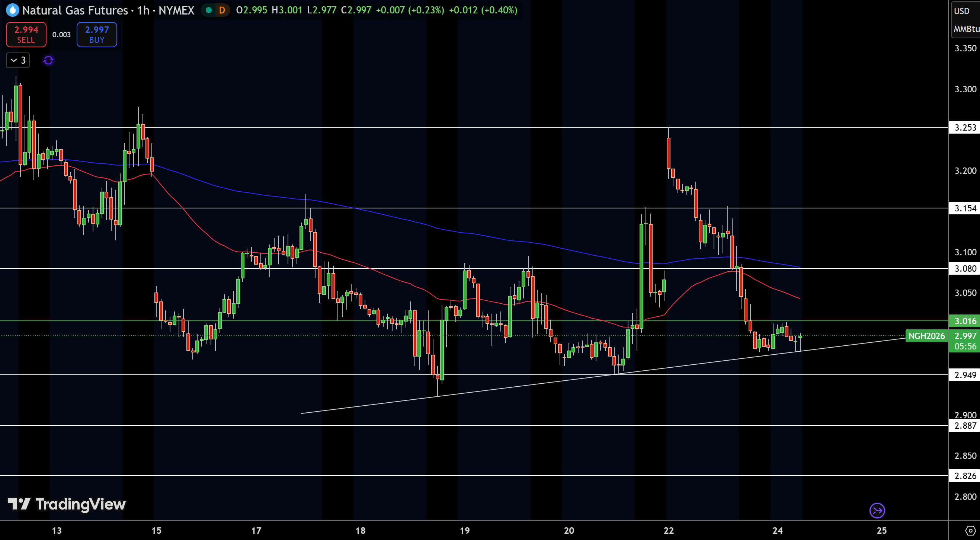Image resolution: width=980 pixels, height=540 pixels.
Task: Open symbol search via Natural Gas Futures title
Action: (x=75, y=10)
